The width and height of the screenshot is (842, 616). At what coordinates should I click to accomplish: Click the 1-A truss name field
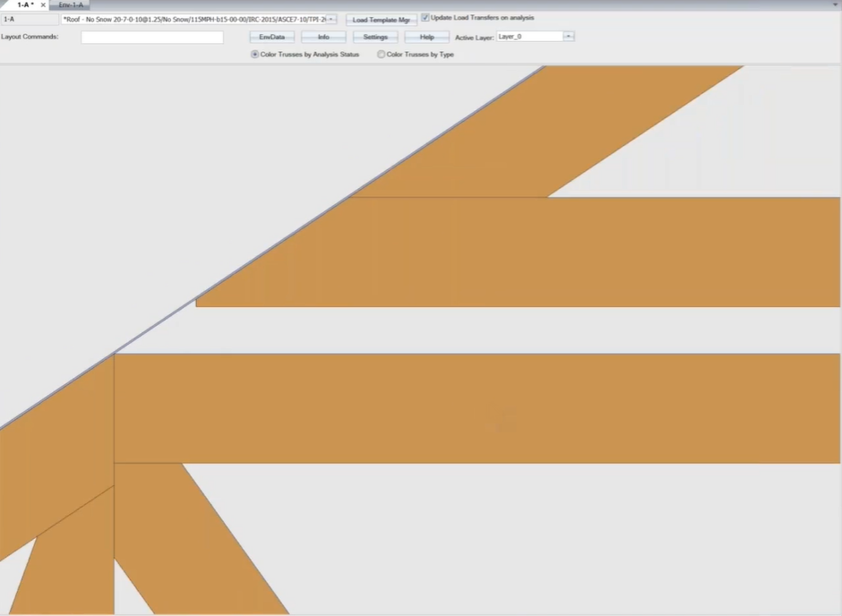(30, 19)
